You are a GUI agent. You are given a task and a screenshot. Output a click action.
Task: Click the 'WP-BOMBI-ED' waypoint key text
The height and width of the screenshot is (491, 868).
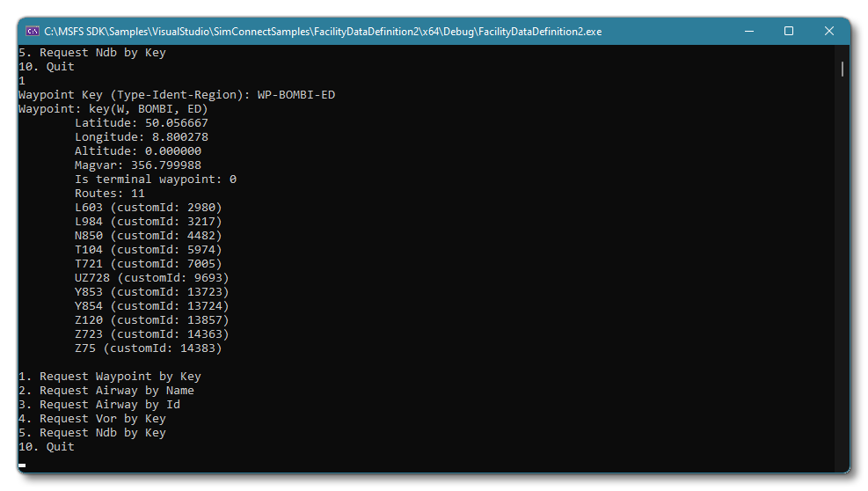coord(296,95)
